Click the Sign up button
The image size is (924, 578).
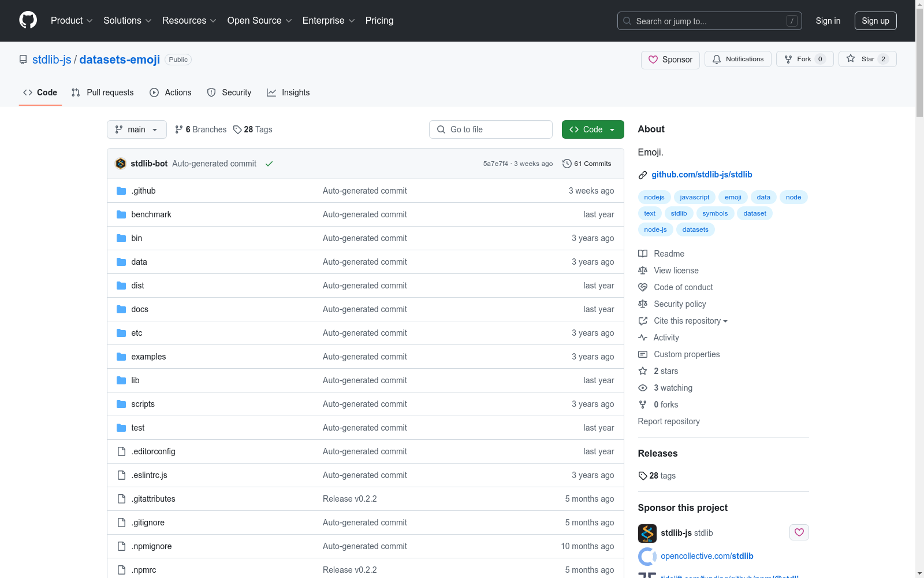pos(875,21)
